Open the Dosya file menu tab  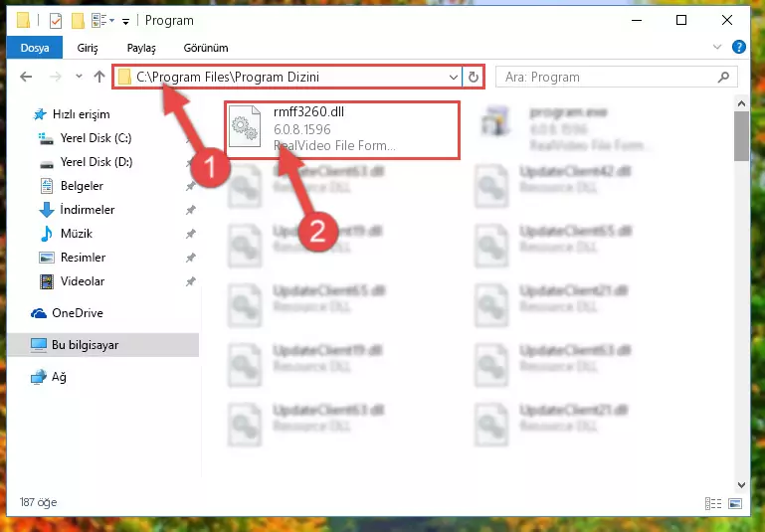point(35,48)
